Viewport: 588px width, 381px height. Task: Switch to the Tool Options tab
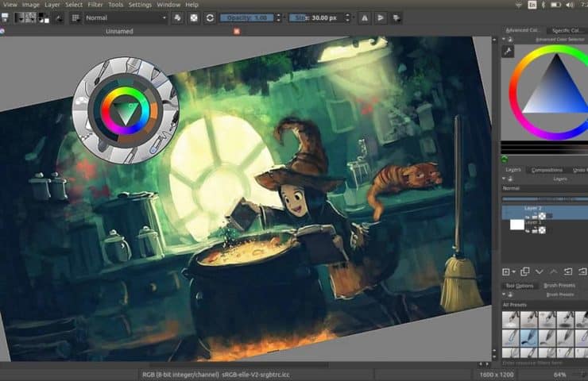[520, 285]
